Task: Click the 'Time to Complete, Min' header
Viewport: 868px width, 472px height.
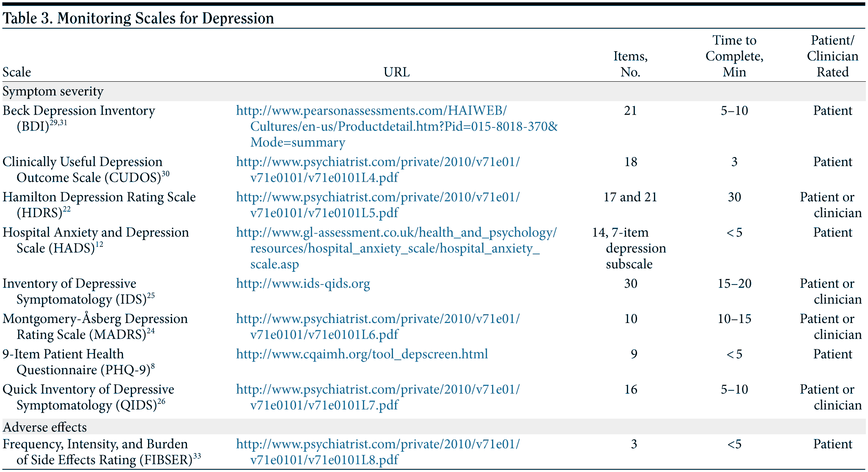Action: click(x=734, y=56)
